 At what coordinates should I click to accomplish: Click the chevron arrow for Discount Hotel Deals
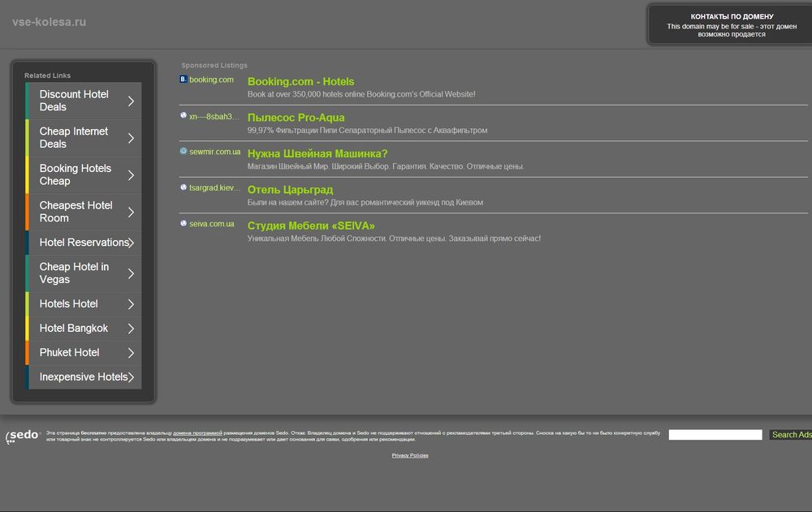click(131, 101)
